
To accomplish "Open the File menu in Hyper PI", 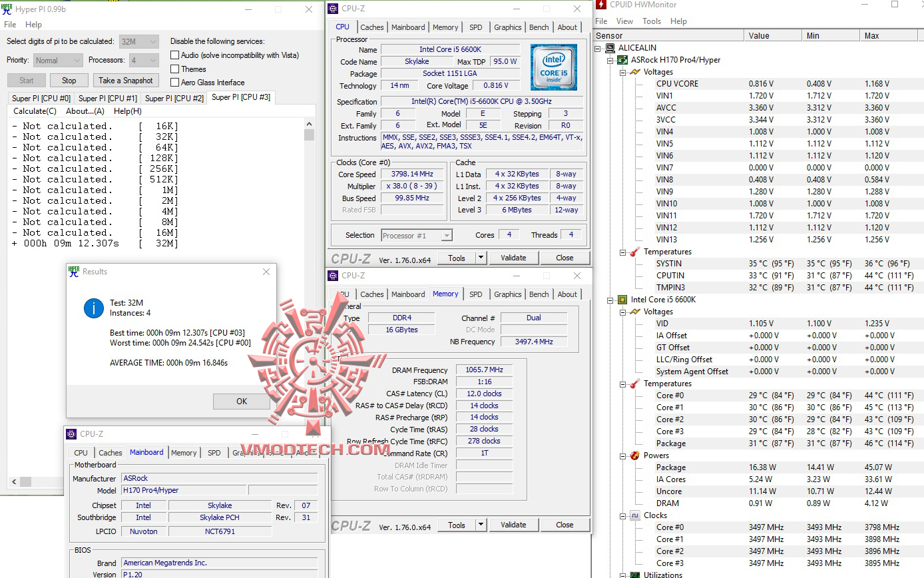I will point(10,25).
